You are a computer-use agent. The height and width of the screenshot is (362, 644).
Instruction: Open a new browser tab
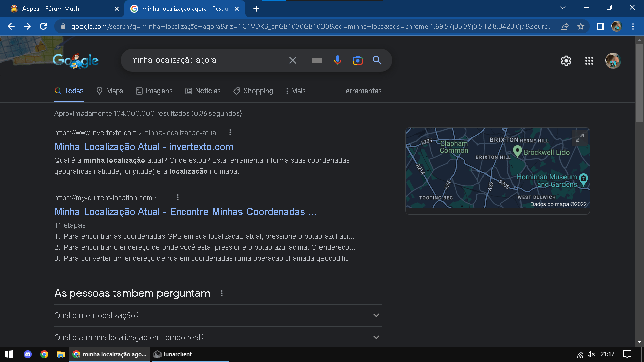tap(256, 9)
